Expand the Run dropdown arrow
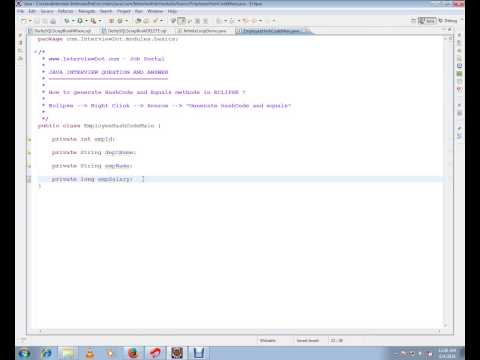Image resolution: width=480 pixels, height=360 pixels. pos(86,21)
